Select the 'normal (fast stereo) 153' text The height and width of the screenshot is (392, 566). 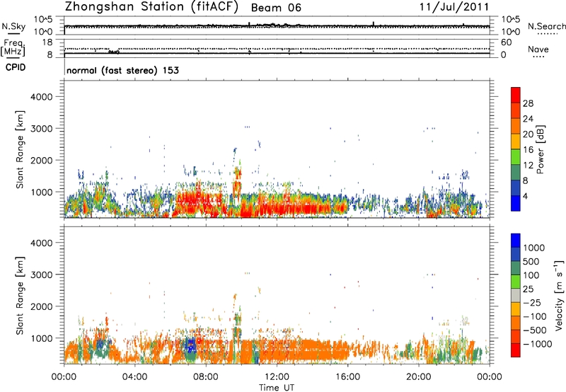coord(122,70)
